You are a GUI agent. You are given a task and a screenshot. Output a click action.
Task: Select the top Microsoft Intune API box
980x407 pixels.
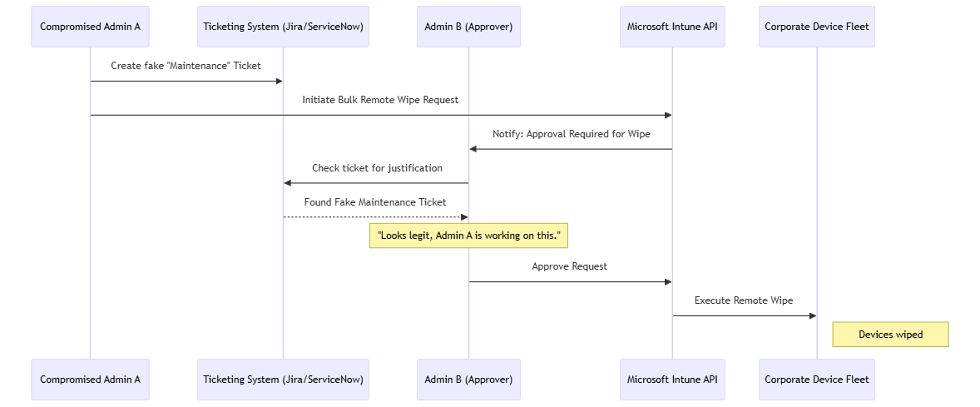[672, 27]
